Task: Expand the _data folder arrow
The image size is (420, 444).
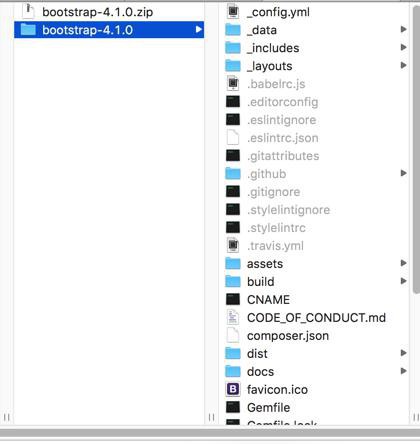Action: coord(403,29)
